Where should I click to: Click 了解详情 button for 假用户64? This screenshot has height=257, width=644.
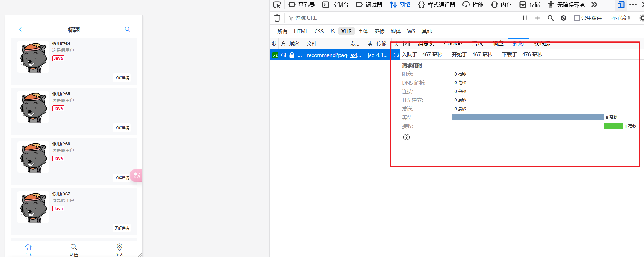coord(122,78)
